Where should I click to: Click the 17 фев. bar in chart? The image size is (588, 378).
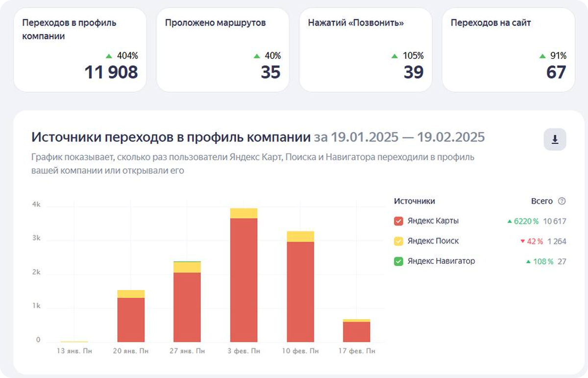[x=357, y=331]
